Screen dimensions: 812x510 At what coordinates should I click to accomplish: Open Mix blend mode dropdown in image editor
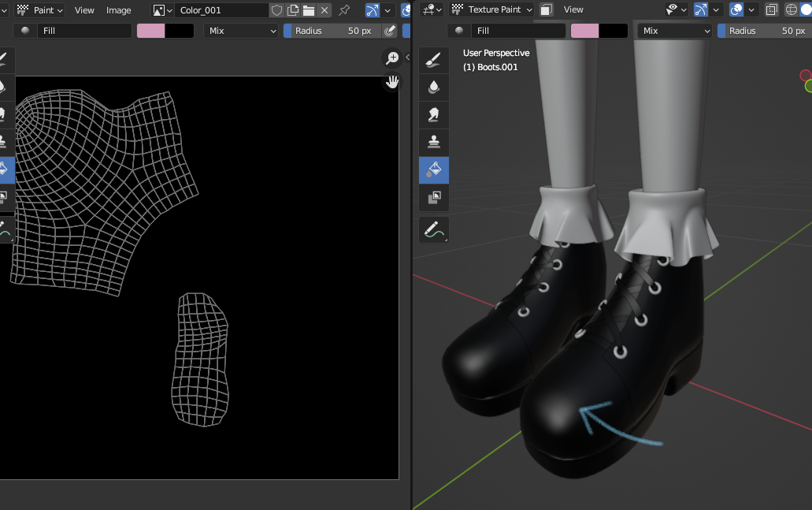pyautogui.click(x=242, y=31)
